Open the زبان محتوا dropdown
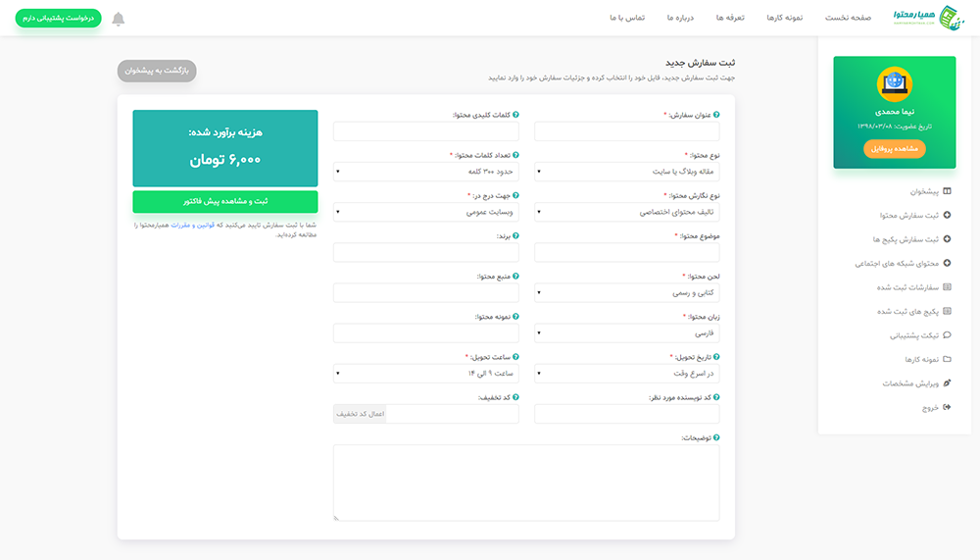The height and width of the screenshot is (560, 980). (627, 332)
